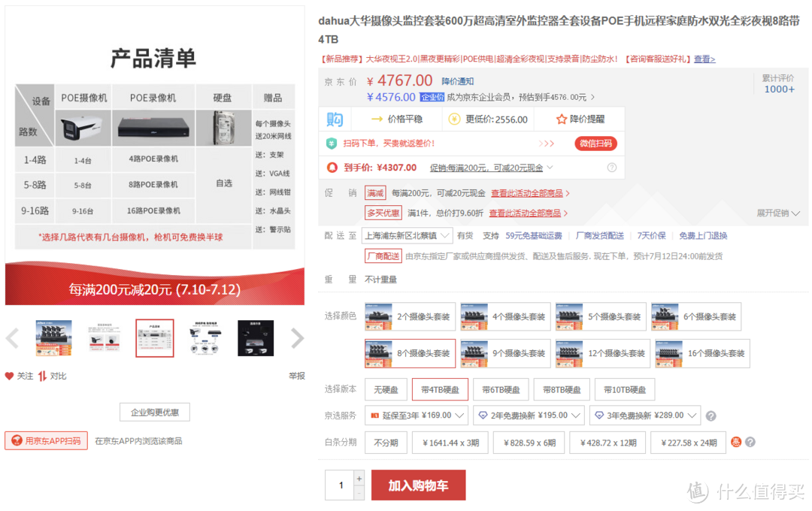Click the orange 购 JD purchase icon

coord(334,119)
